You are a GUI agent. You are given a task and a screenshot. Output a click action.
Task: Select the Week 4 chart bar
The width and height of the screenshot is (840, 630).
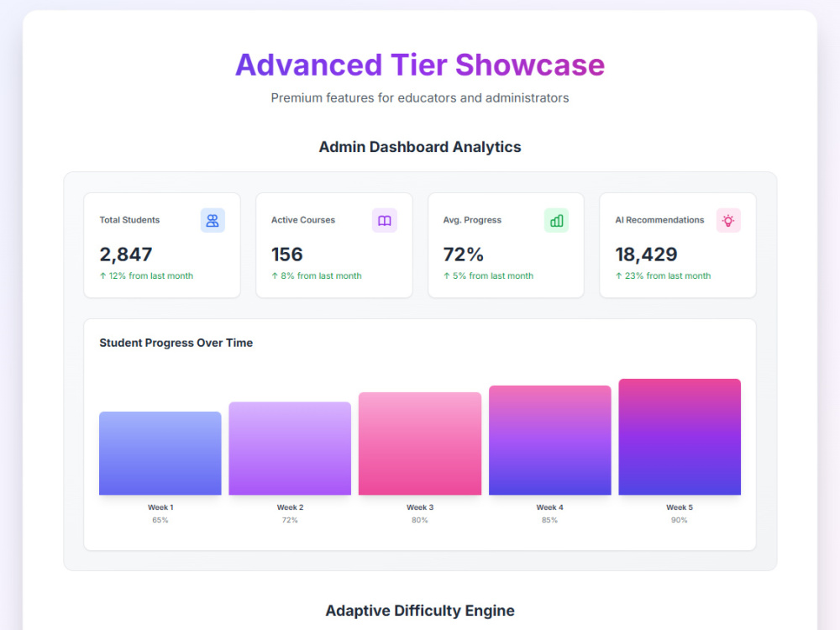549,440
